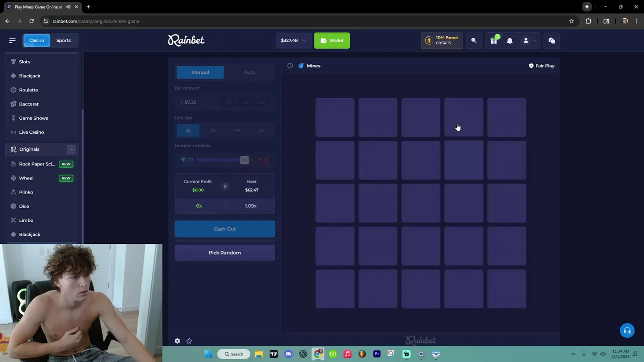Open the Rock Paper Scissors game
Image resolution: width=644 pixels, height=362 pixels.
(42, 164)
